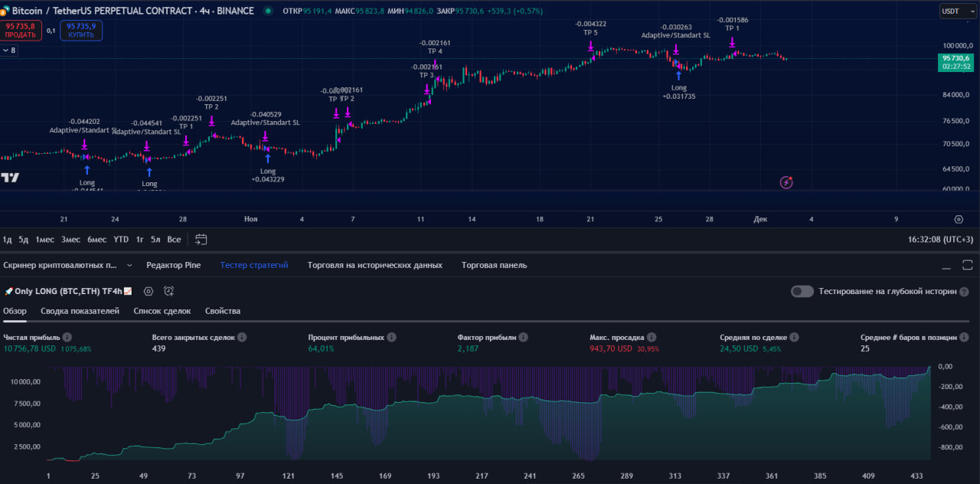The image size is (980, 484).
Task: Select the 1д time range
Action: click(7, 240)
